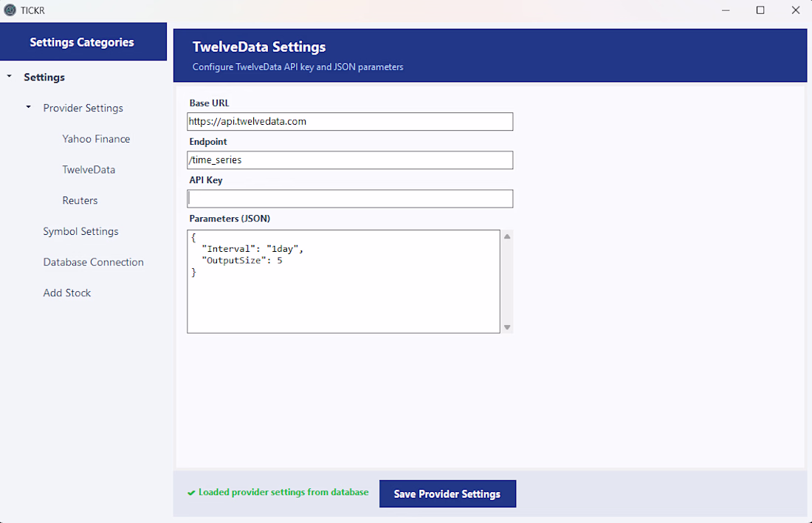Viewport: 812px width, 523px height.
Task: Click into the Base URL field
Action: coord(350,121)
